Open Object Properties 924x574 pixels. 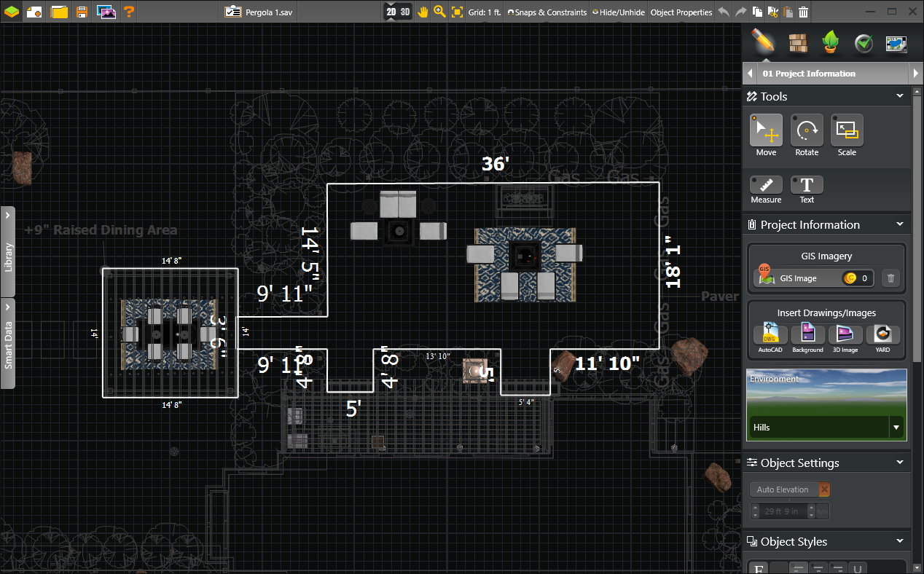coord(681,12)
